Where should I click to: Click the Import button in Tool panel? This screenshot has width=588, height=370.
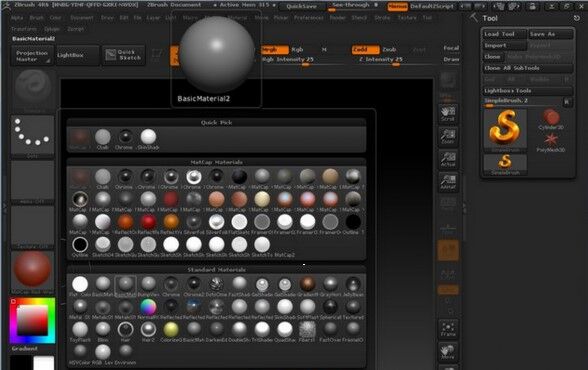click(x=504, y=45)
